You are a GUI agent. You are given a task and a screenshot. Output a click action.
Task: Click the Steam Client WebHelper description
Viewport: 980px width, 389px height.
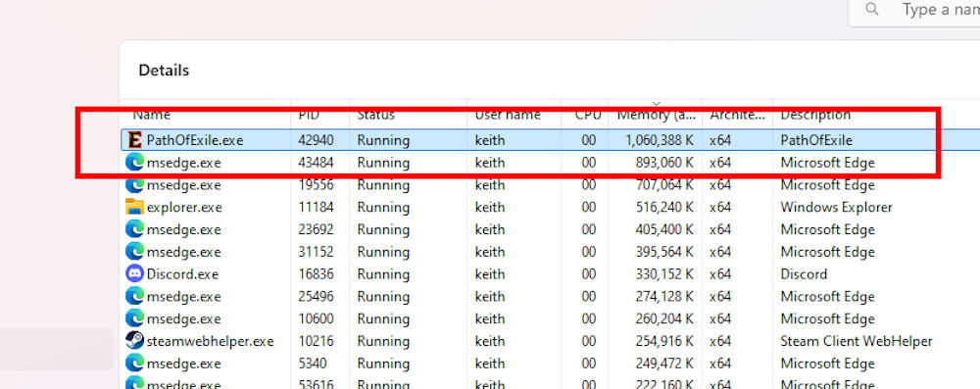857,341
